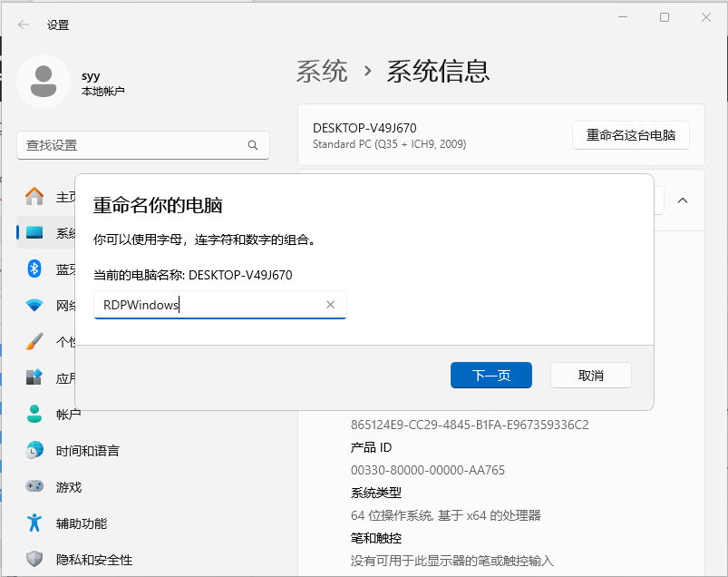This screenshot has width=728, height=577.
Task: Open Personalization paintbrush icon
Action: coord(34,341)
